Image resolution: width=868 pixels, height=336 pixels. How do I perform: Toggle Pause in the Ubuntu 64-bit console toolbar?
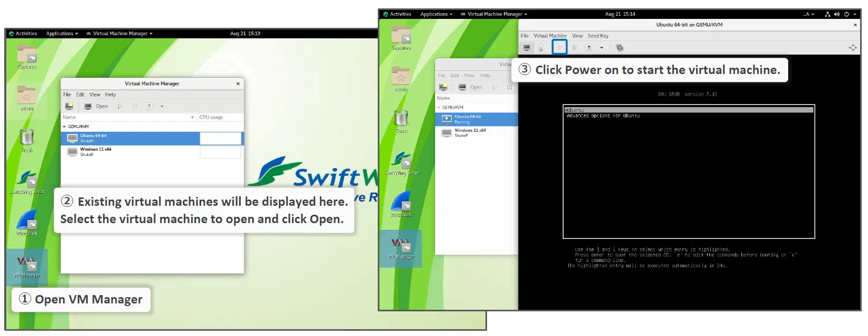coord(575,48)
